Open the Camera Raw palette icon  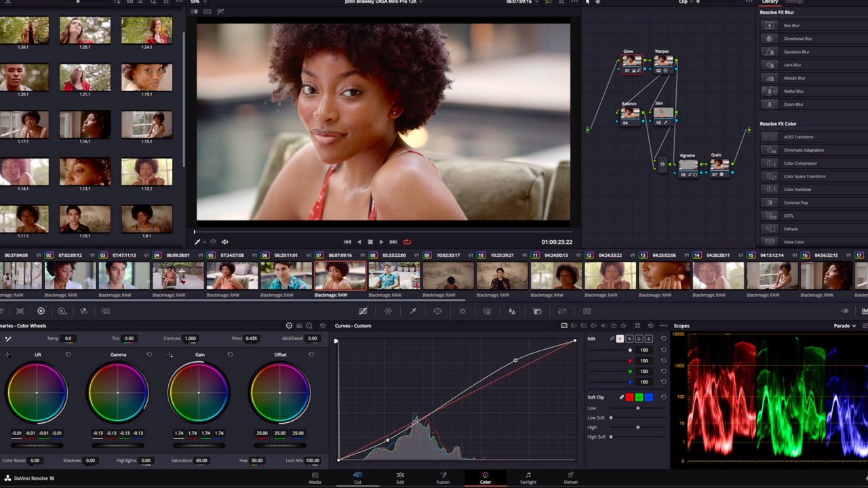click(2, 311)
